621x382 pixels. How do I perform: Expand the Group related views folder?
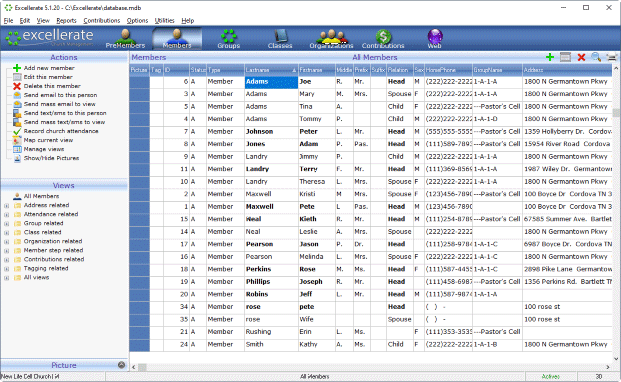(x=6, y=224)
